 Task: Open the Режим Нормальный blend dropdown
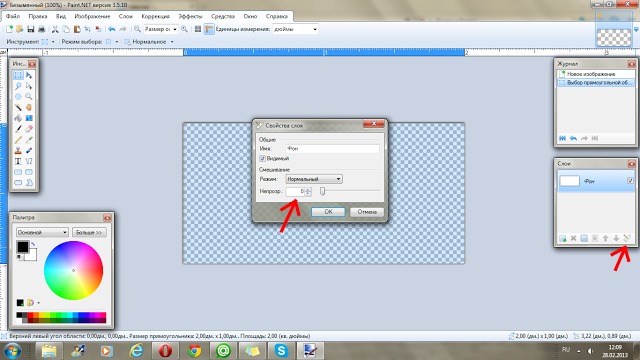coord(314,179)
